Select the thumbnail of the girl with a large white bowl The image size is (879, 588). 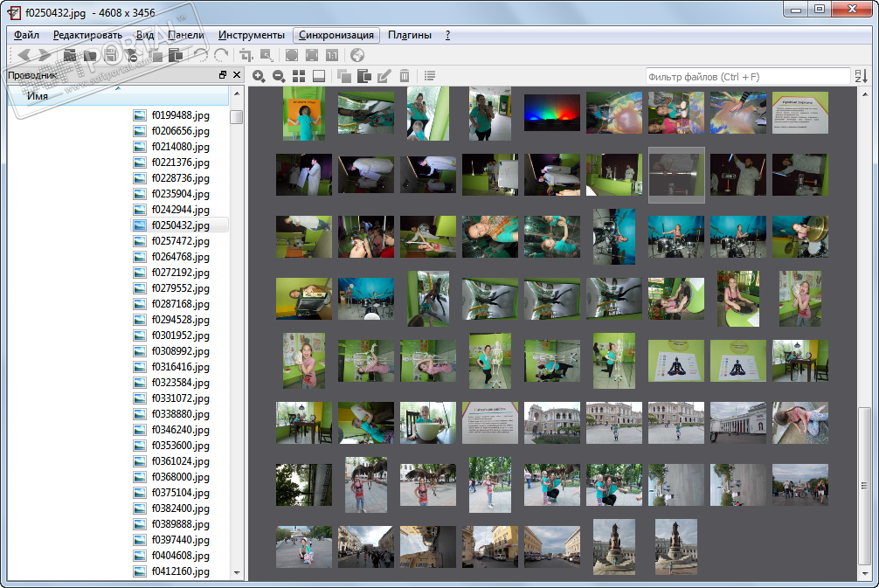coord(428,423)
